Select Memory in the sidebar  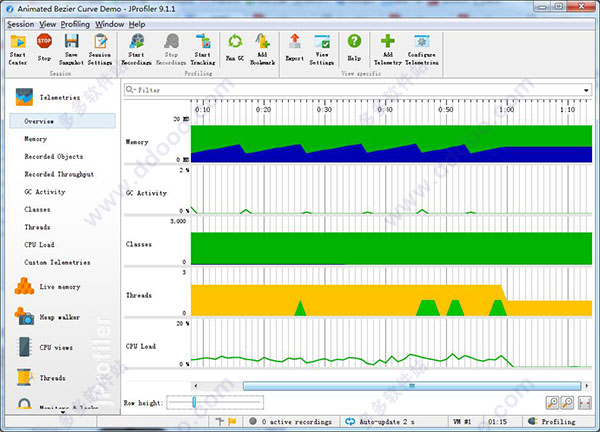click(36, 139)
